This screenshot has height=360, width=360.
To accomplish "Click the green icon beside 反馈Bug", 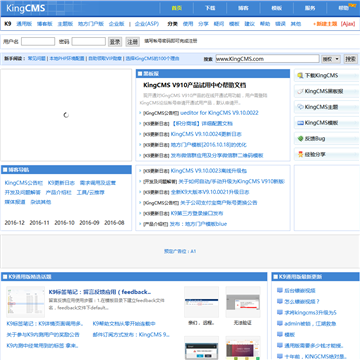I will pyautogui.click(x=300, y=139).
